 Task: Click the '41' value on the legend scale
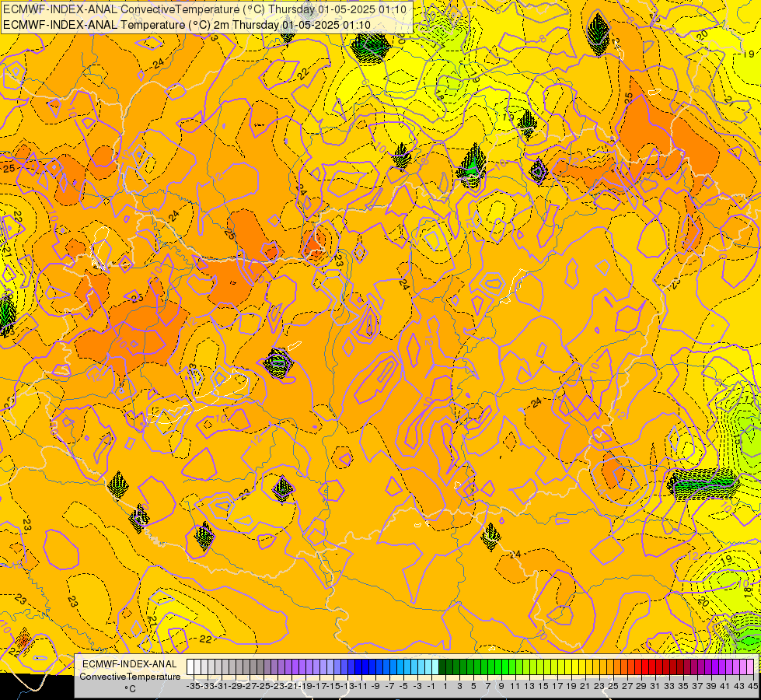click(x=725, y=686)
